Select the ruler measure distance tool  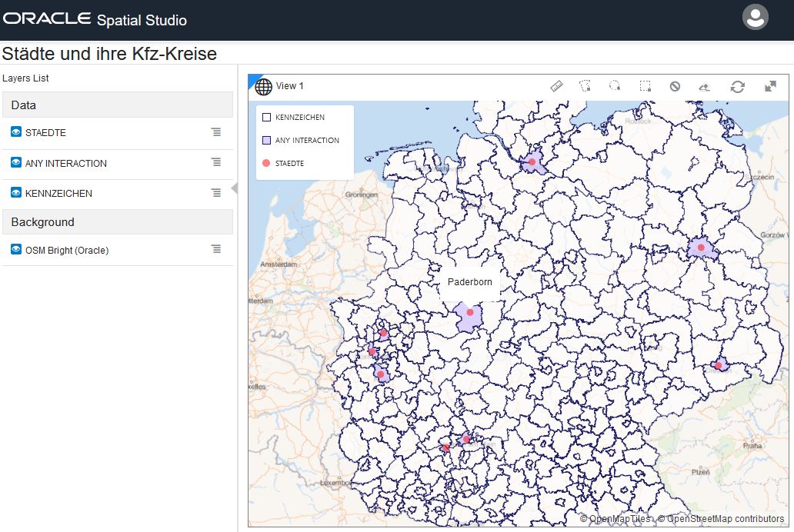(556, 86)
